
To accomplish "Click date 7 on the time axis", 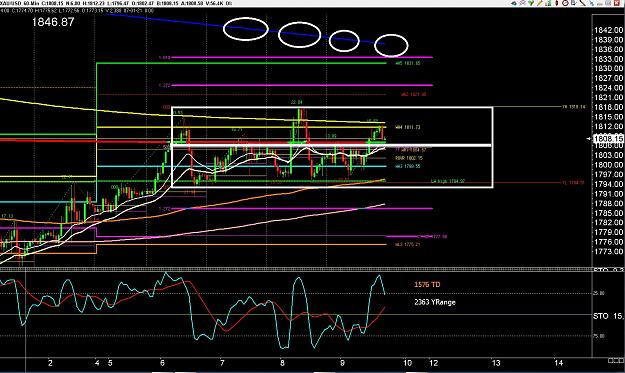I will [222, 363].
